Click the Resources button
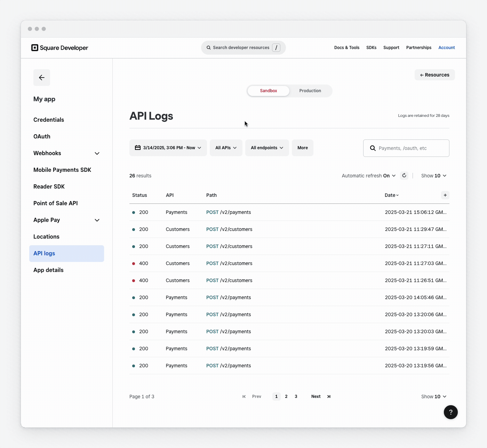This screenshot has height=448, width=487. pyautogui.click(x=435, y=75)
